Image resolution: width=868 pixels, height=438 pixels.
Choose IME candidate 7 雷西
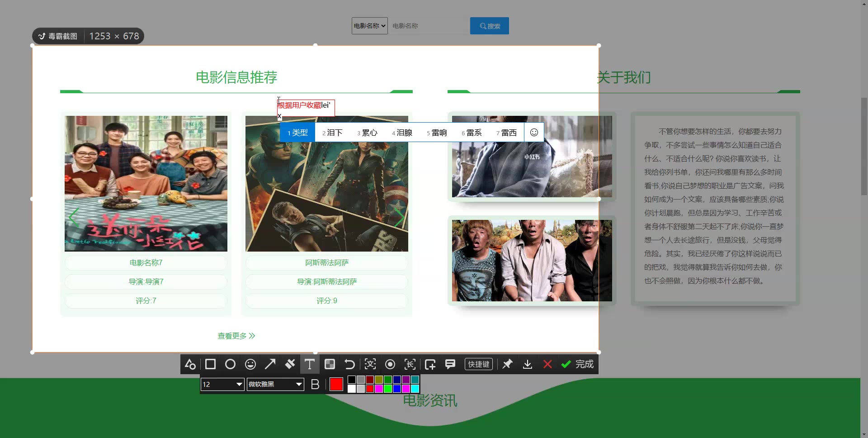[506, 133]
